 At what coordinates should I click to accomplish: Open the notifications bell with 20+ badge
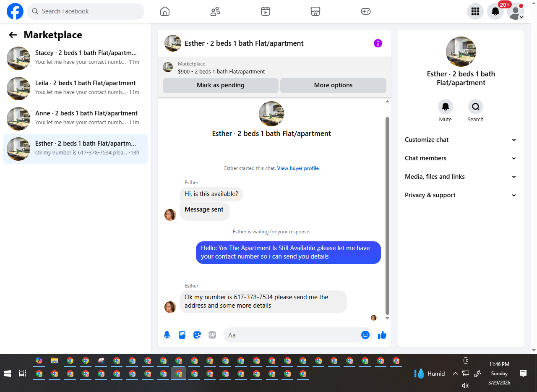pos(495,11)
